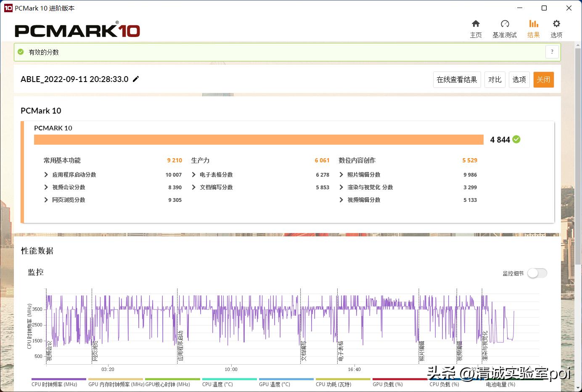Click the orange 关闭 button
Screen dimensions: 582x392
[543, 79]
